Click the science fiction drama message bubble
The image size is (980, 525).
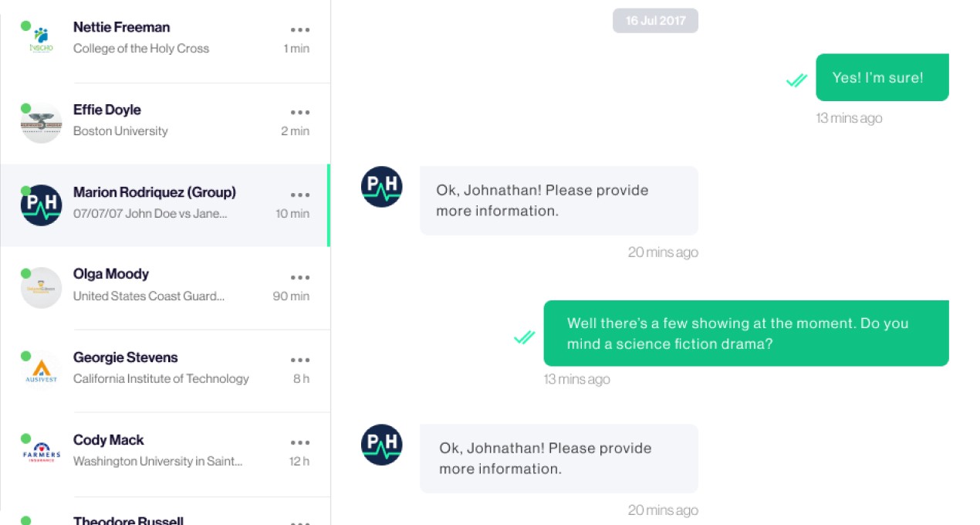(x=746, y=334)
